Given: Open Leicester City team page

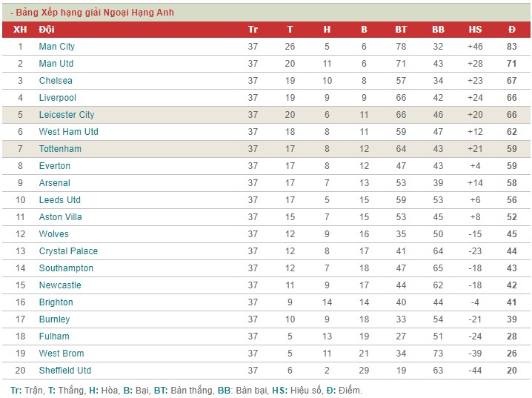Looking at the screenshot, I should [67, 115].
